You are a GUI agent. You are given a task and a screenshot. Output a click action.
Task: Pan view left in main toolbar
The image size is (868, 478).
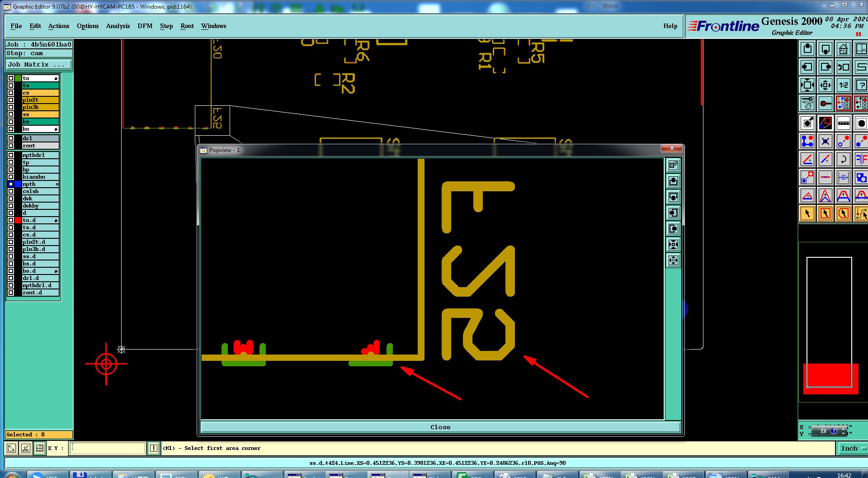(x=807, y=67)
